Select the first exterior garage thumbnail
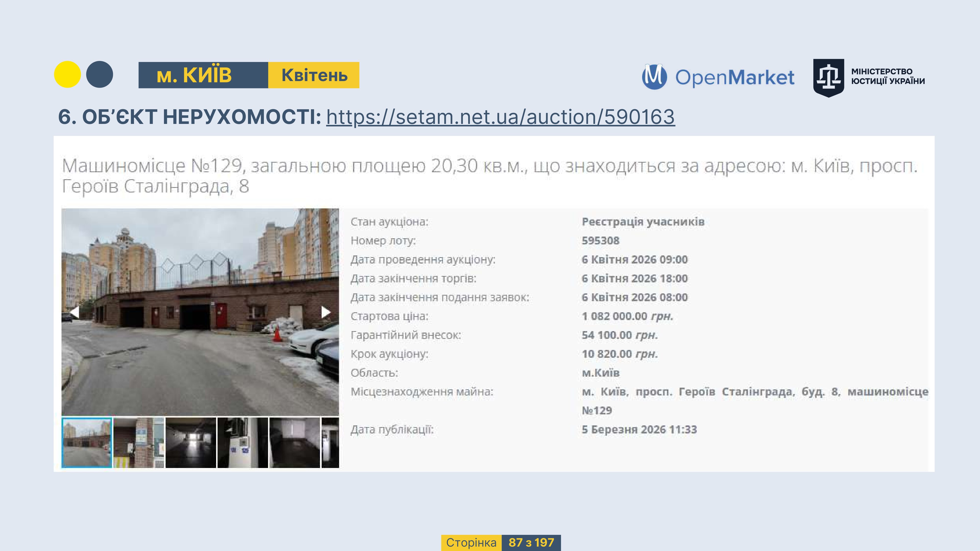This screenshot has height=551, width=980. (87, 442)
